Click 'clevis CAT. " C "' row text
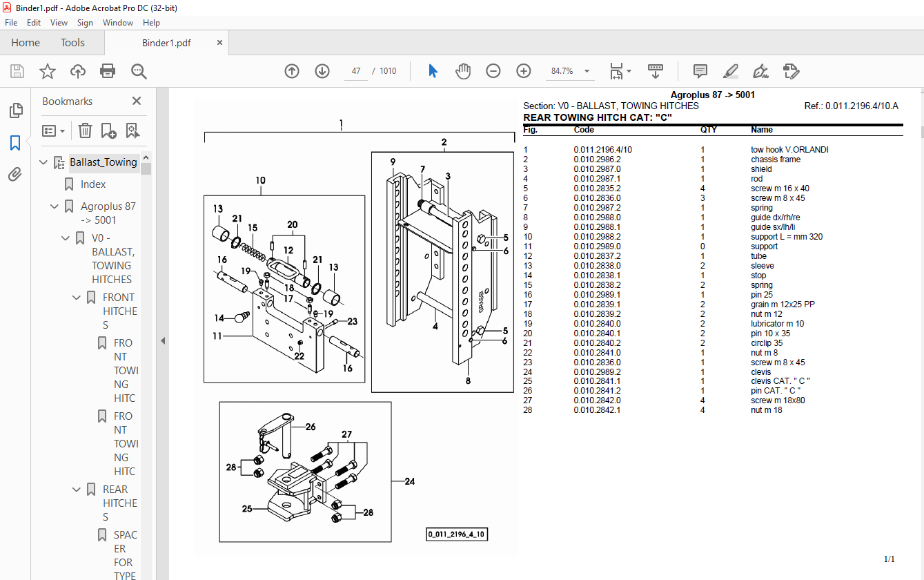 [x=780, y=381]
